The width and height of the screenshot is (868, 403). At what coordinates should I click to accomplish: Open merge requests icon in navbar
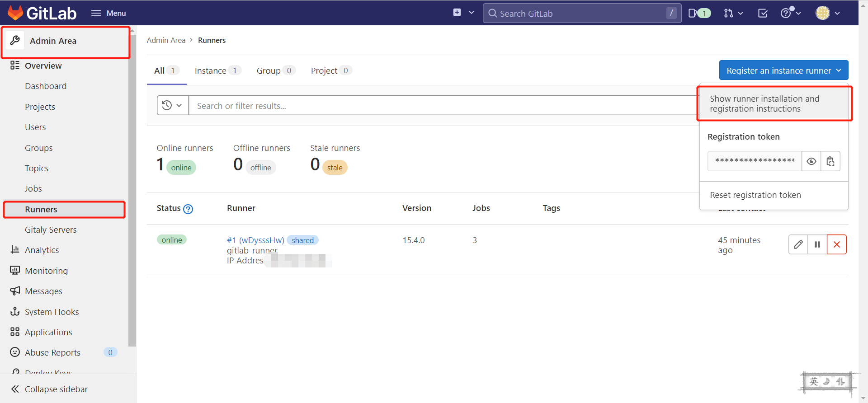pyautogui.click(x=728, y=13)
